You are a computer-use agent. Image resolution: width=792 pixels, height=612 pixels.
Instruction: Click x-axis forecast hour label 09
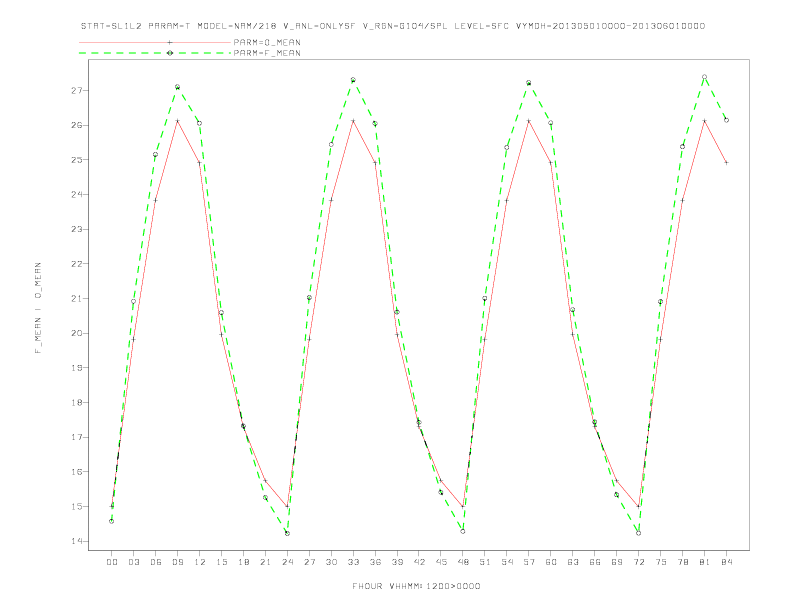point(177,562)
